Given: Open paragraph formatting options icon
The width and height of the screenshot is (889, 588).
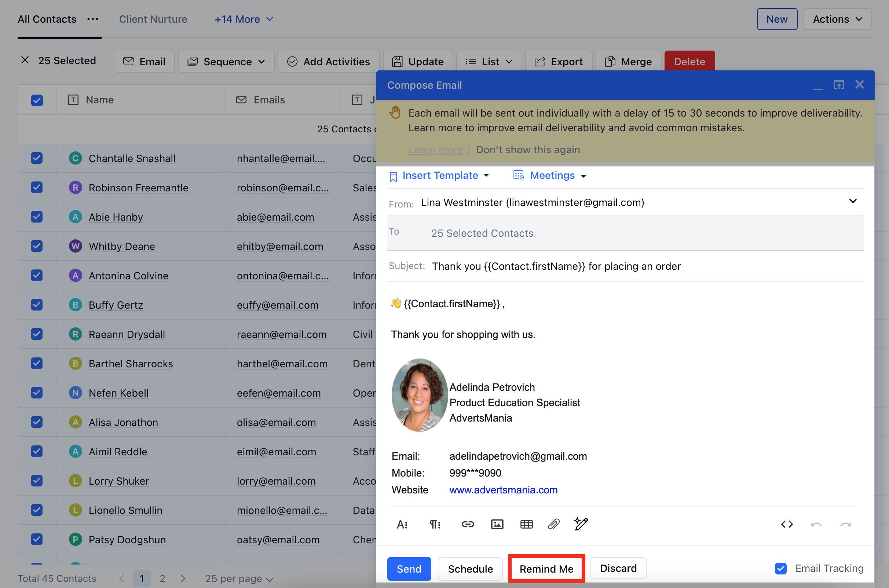Looking at the screenshot, I should [435, 524].
